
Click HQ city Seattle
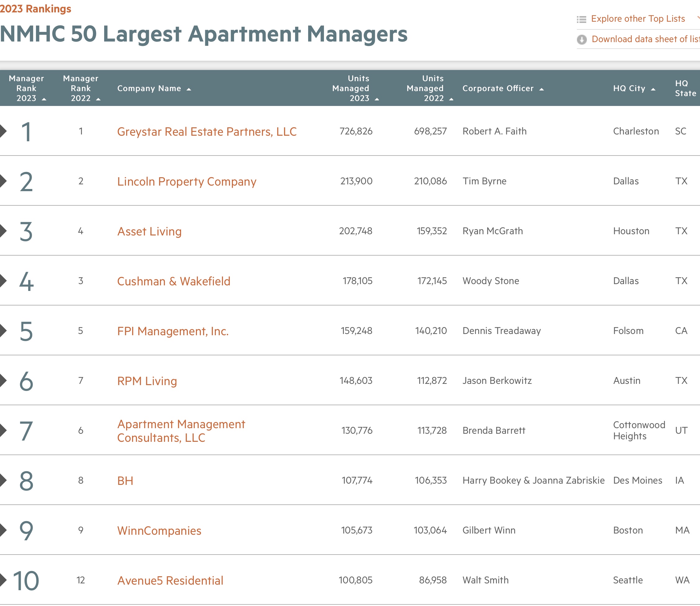coord(627,580)
